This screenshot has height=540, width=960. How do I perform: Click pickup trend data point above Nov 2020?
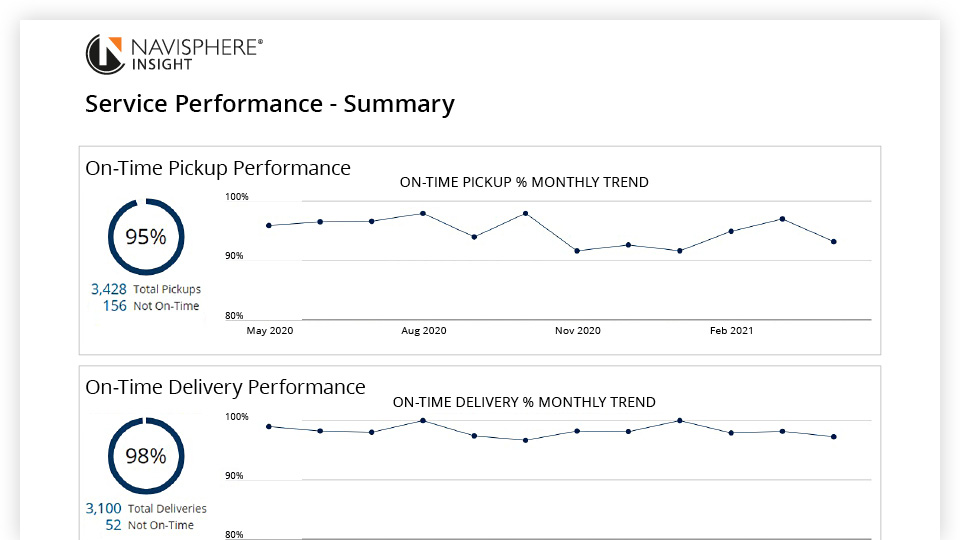point(577,250)
